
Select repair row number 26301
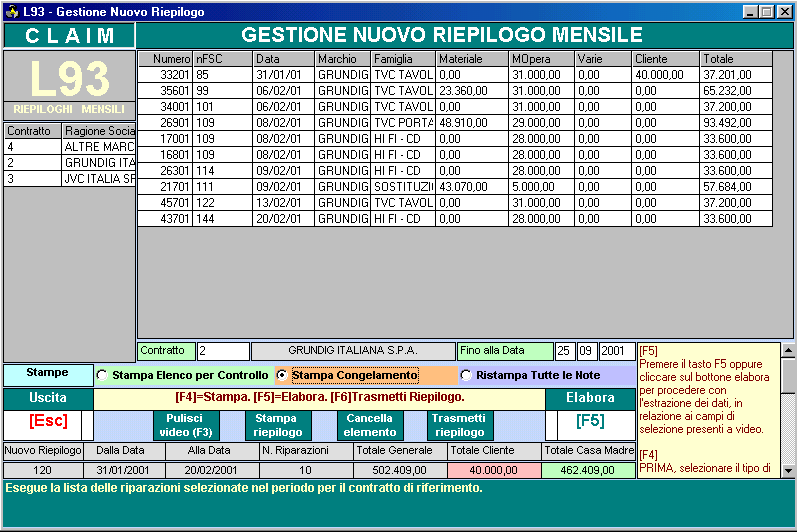pyautogui.click(x=455, y=171)
